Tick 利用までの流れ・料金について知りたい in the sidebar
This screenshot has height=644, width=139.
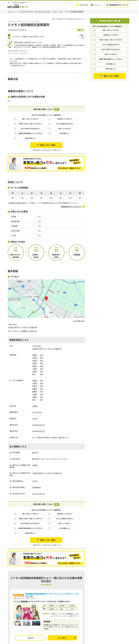(x=111, y=40)
